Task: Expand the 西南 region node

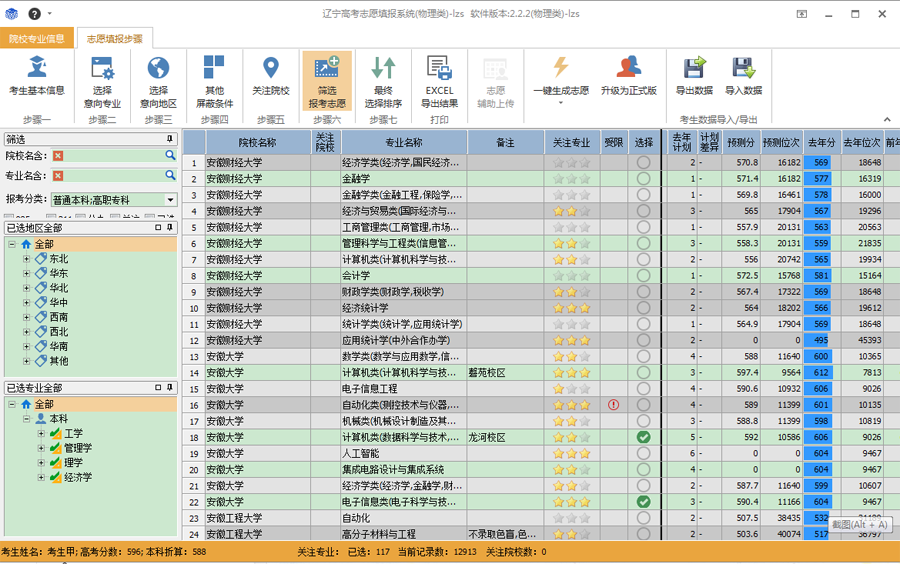Action: (x=26, y=317)
